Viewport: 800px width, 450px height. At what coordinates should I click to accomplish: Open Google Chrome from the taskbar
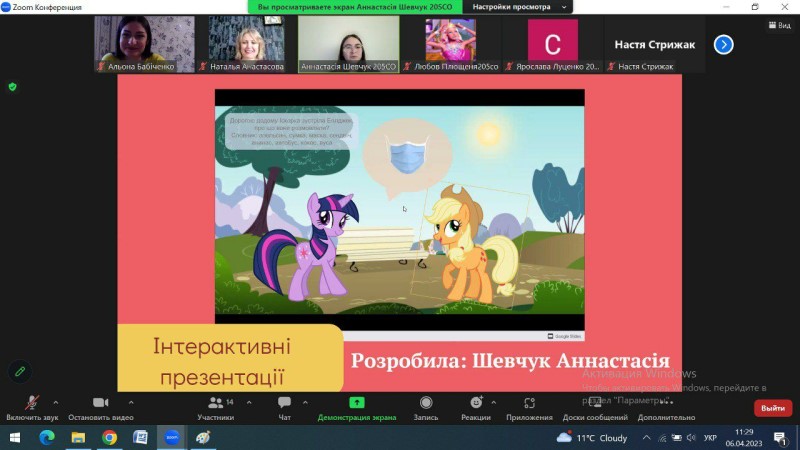coord(109,438)
